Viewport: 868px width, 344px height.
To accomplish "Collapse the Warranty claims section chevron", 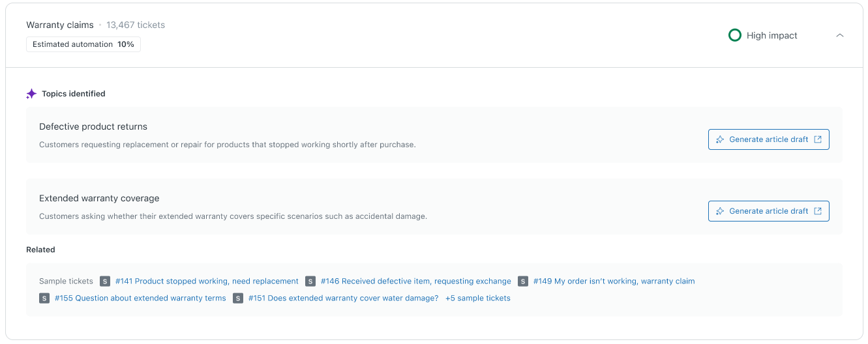I will point(839,36).
